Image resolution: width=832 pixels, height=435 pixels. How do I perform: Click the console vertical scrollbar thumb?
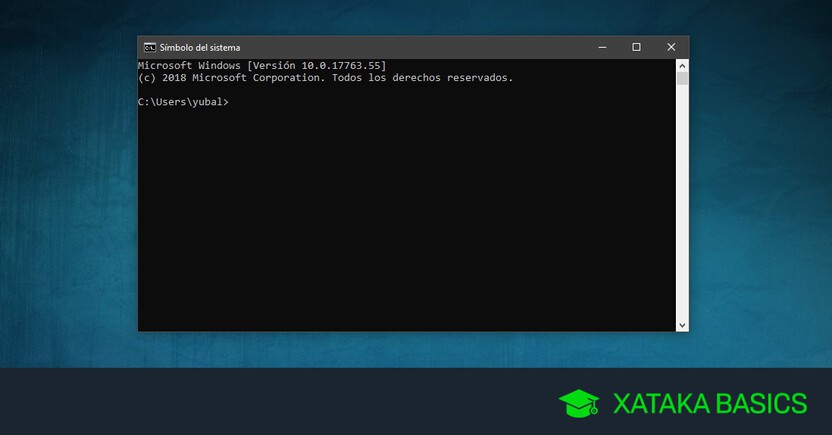682,78
